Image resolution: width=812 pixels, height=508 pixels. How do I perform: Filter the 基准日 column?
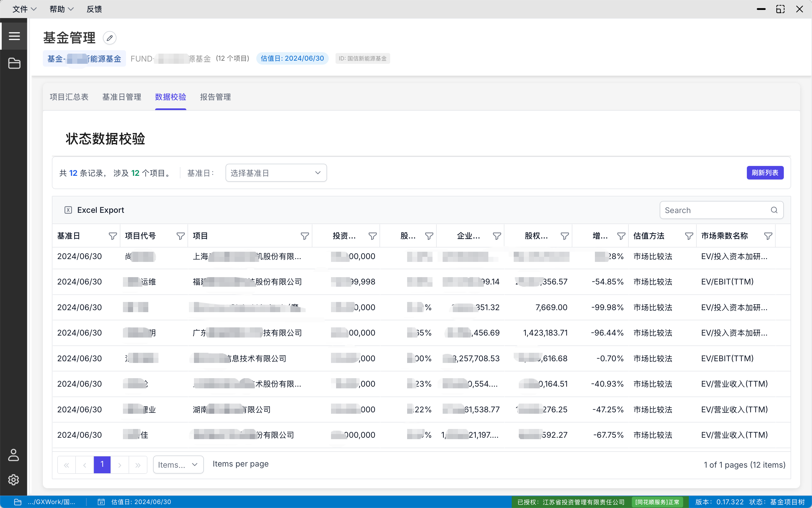(x=113, y=236)
